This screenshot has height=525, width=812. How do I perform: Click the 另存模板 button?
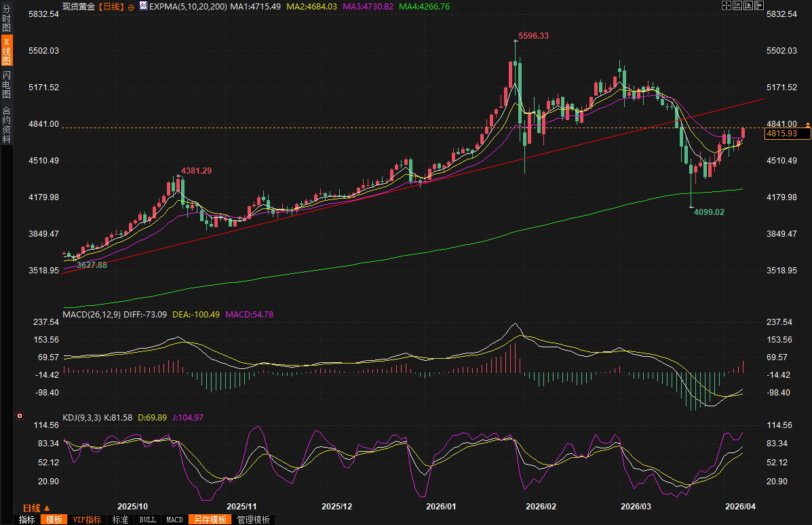click(210, 520)
